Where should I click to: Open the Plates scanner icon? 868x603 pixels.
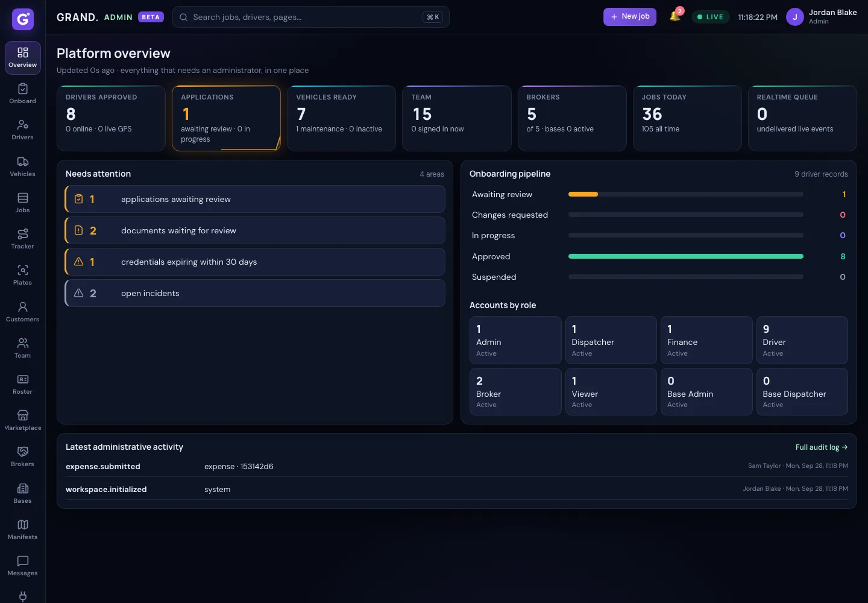tap(23, 276)
